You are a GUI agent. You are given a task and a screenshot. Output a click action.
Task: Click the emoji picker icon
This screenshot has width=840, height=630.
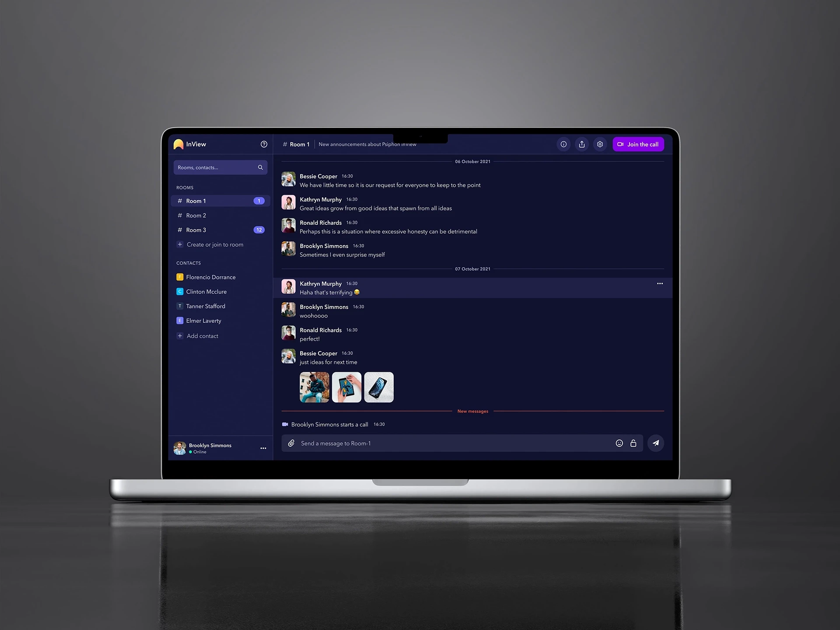click(x=619, y=443)
